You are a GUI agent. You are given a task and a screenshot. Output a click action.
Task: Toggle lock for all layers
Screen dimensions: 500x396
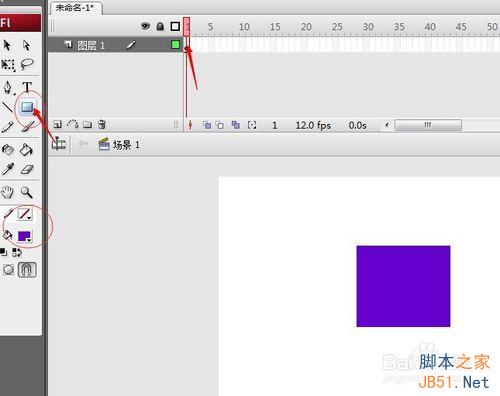click(160, 26)
